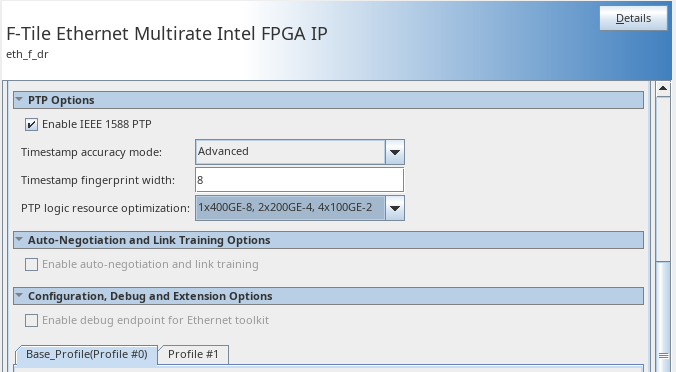This screenshot has width=676, height=372.
Task: Uncheck Enable IEEE 1588 PTP
Action: click(x=31, y=125)
